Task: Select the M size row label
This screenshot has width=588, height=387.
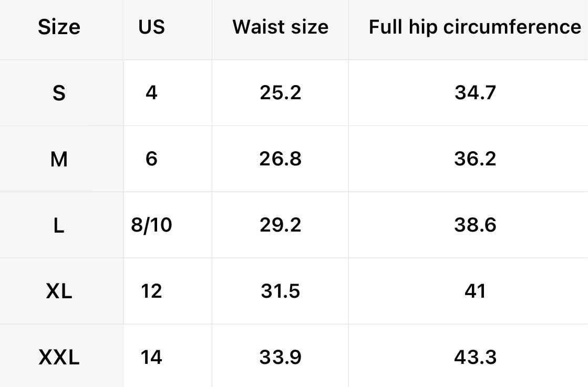Action: 59,159
